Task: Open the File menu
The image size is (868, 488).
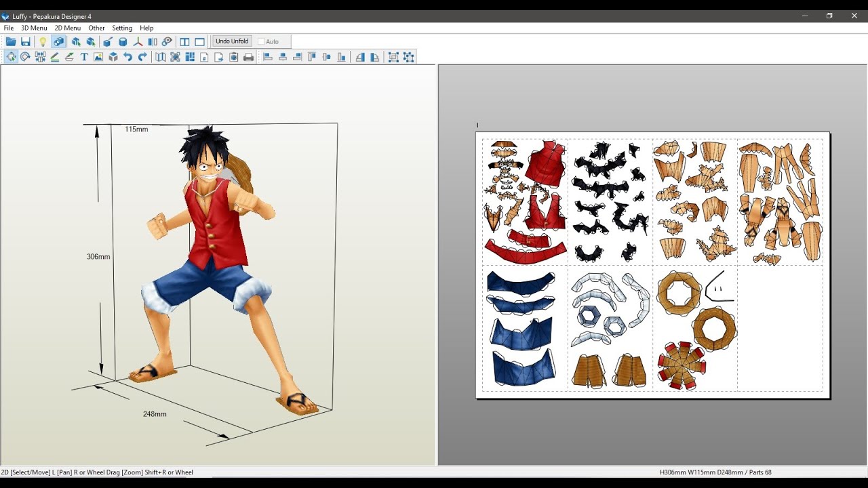Action: [x=9, y=28]
